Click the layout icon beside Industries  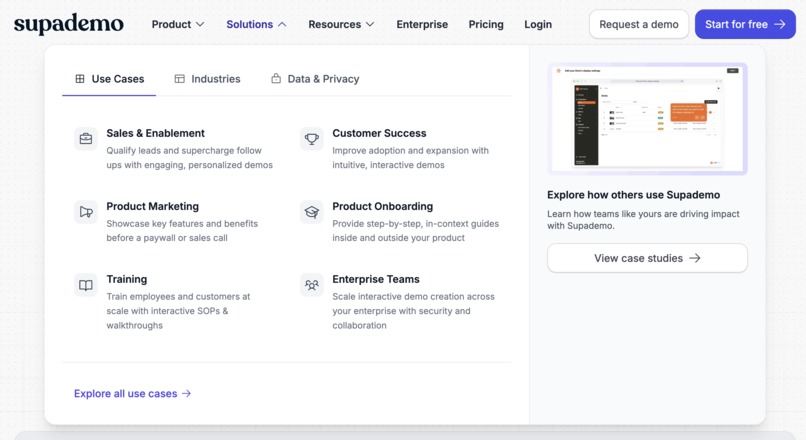click(179, 79)
